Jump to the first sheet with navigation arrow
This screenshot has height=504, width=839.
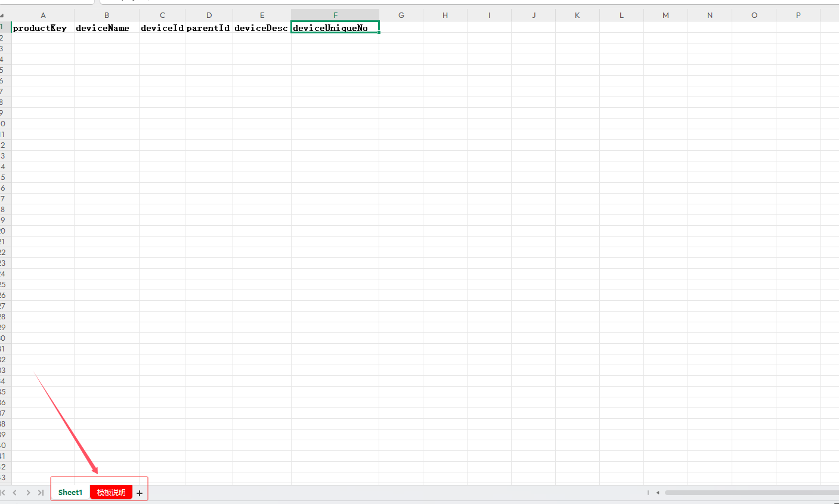pyautogui.click(x=3, y=493)
